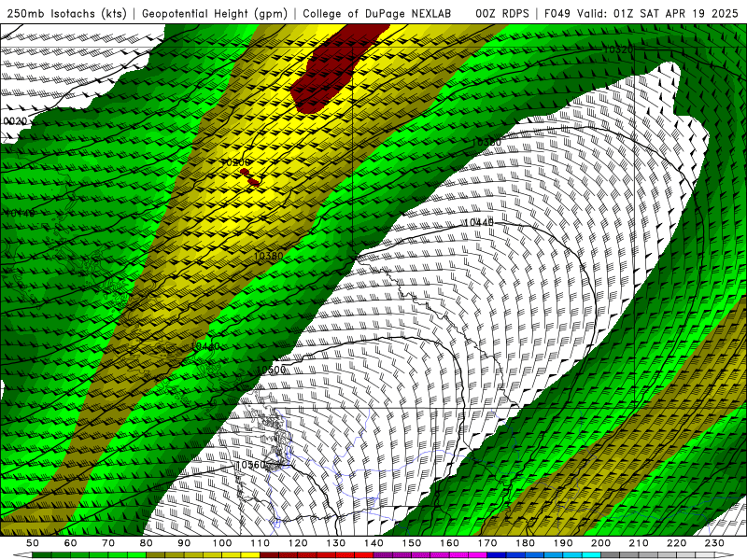Pick the olive swatch starting at 80 knots

[x=156, y=555]
